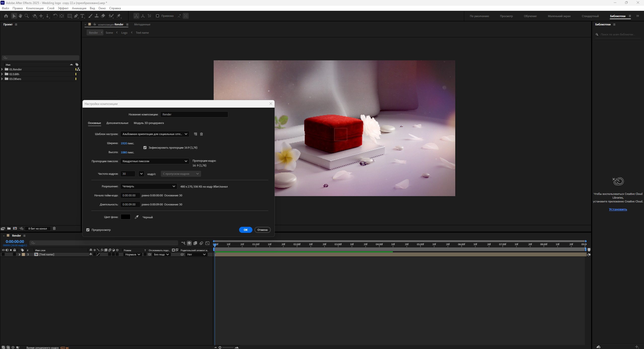This screenshot has height=349, width=644.
Task: Open the Композиция menu
Action: coord(35,8)
